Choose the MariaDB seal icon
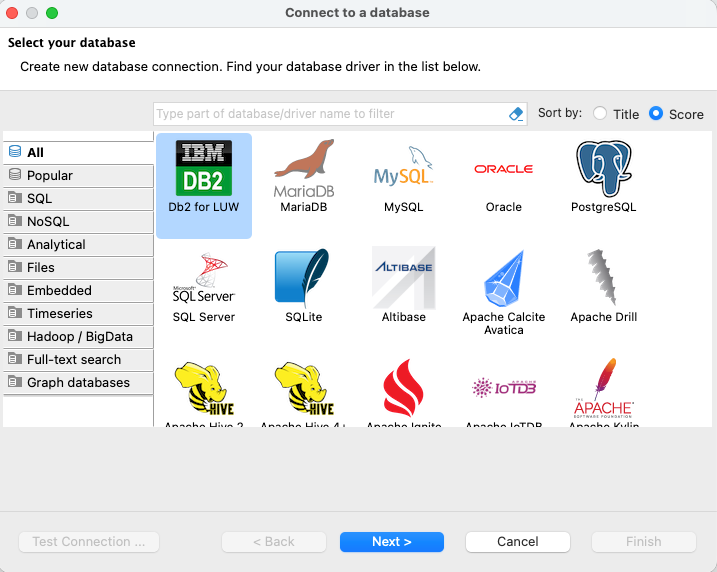Screen dimensions: 717x572 304,168
